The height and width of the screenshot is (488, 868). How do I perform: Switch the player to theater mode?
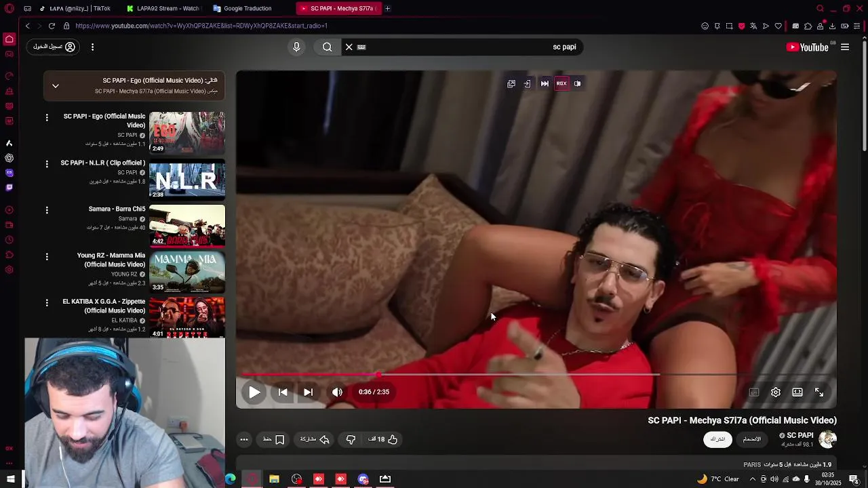797,392
